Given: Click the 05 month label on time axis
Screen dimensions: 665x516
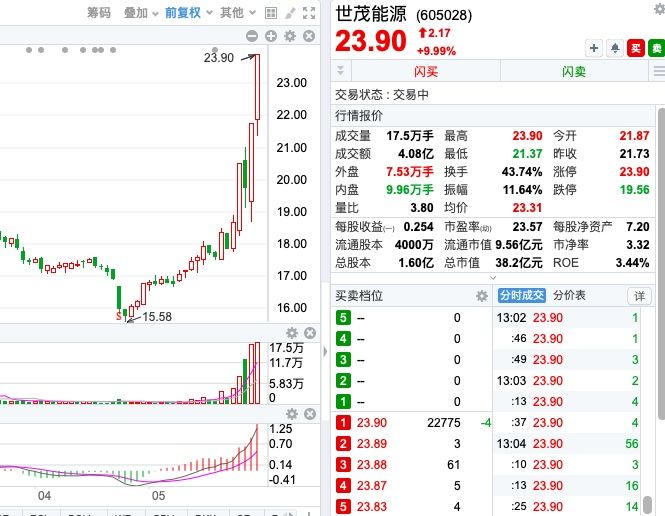Looking at the screenshot, I should point(158,496).
